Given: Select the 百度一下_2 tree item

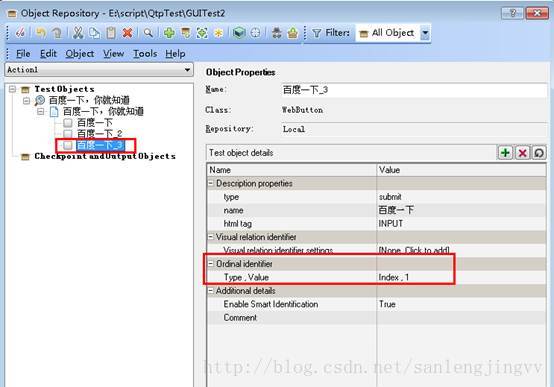Looking at the screenshot, I should point(100,134).
